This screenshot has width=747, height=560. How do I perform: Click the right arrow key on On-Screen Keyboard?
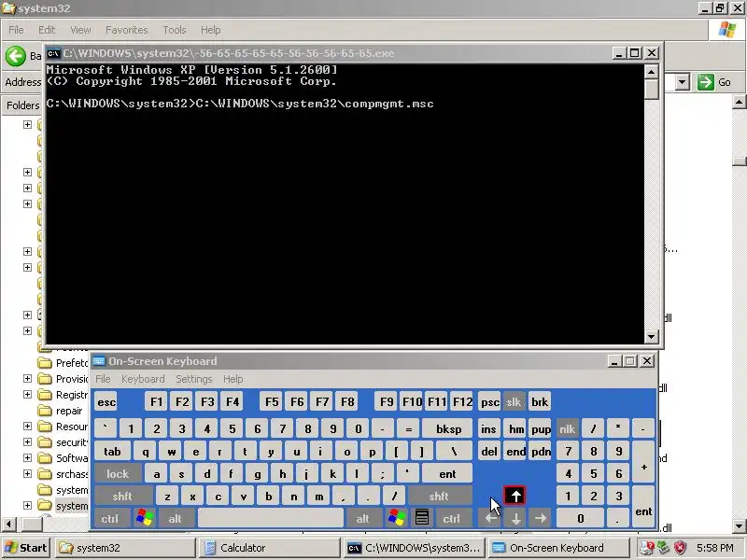pyautogui.click(x=541, y=518)
